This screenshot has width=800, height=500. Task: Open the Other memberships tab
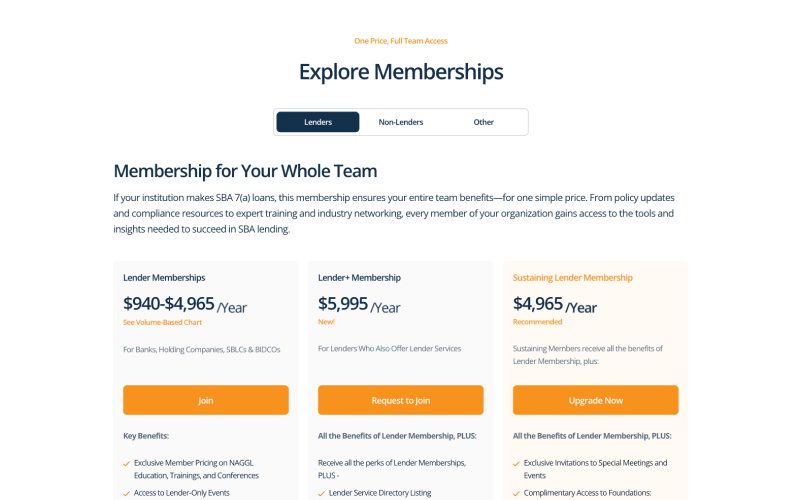(x=484, y=122)
